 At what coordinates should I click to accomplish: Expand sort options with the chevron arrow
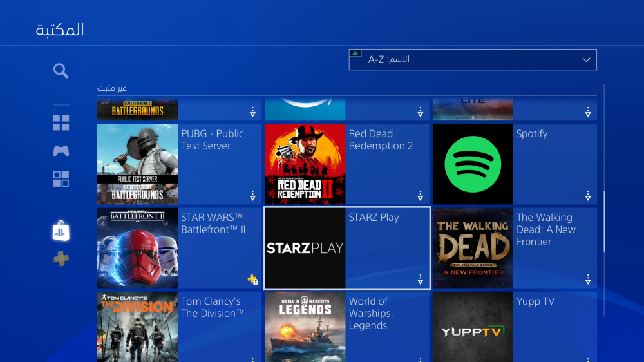click(x=586, y=60)
